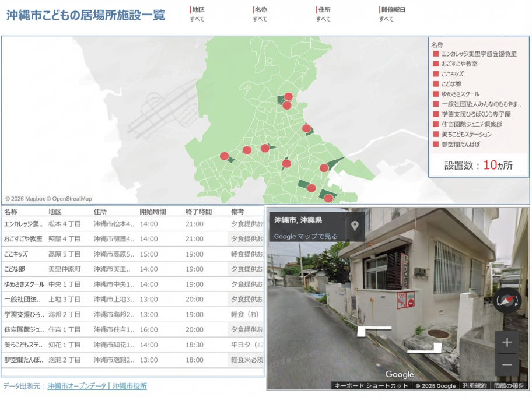Click the red swatch beside ここキッズ in legend

(x=436, y=74)
